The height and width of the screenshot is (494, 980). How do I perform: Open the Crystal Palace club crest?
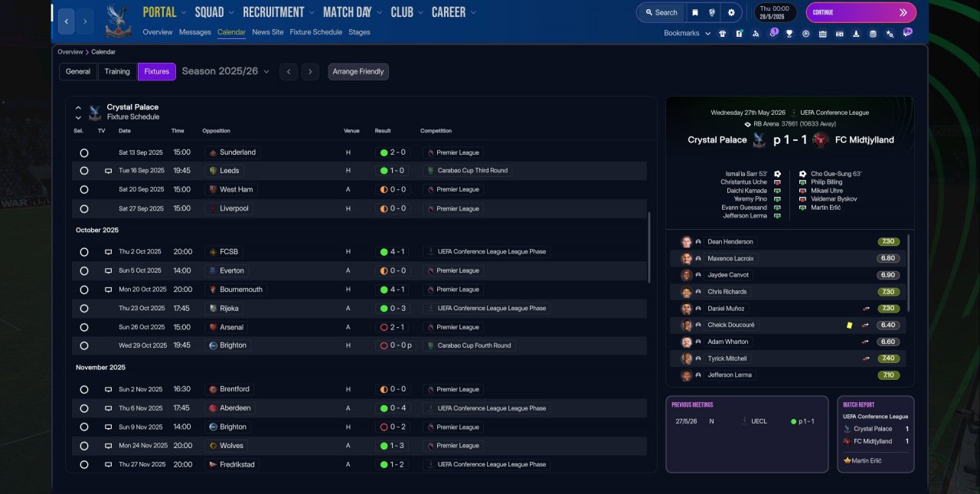(118, 21)
